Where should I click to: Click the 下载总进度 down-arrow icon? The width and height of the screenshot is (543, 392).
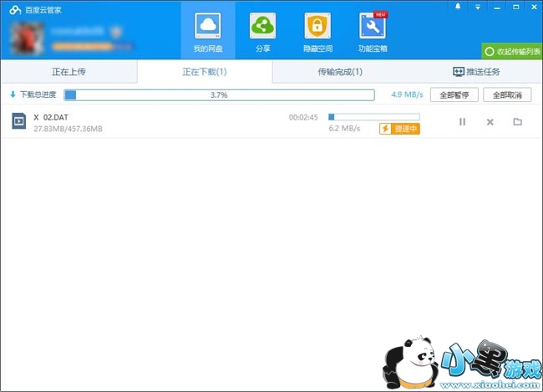point(13,94)
